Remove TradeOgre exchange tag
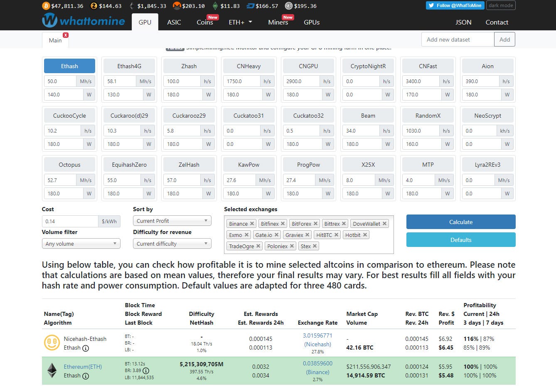 tap(258, 246)
